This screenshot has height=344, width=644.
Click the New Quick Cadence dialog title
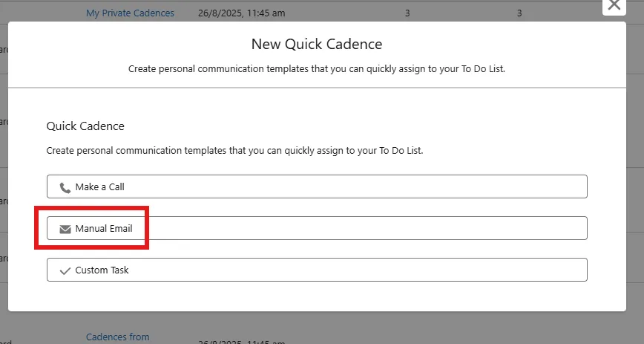pos(317,44)
